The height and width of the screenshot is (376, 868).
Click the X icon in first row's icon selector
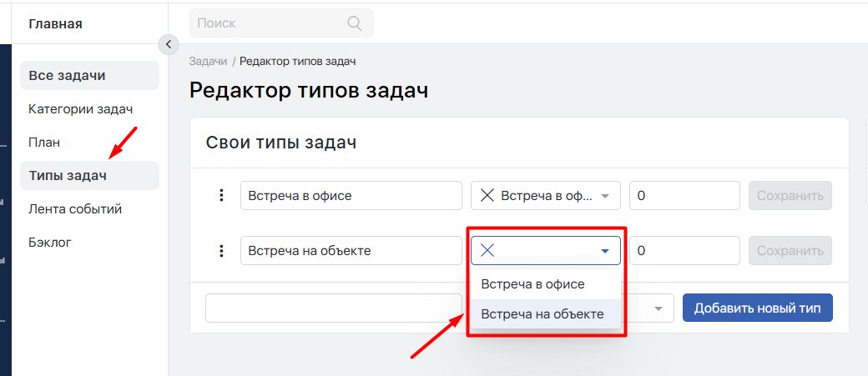click(487, 196)
